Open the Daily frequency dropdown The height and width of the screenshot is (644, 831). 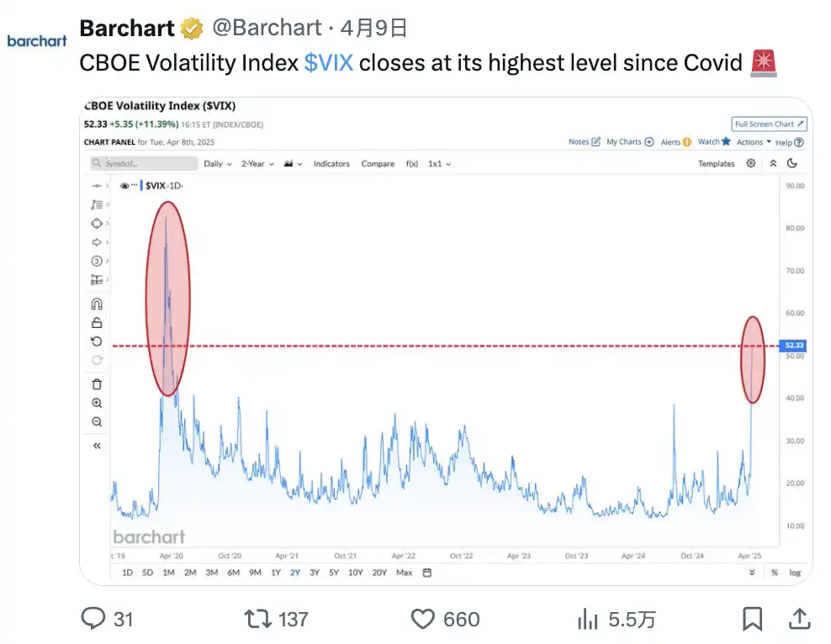click(217, 164)
